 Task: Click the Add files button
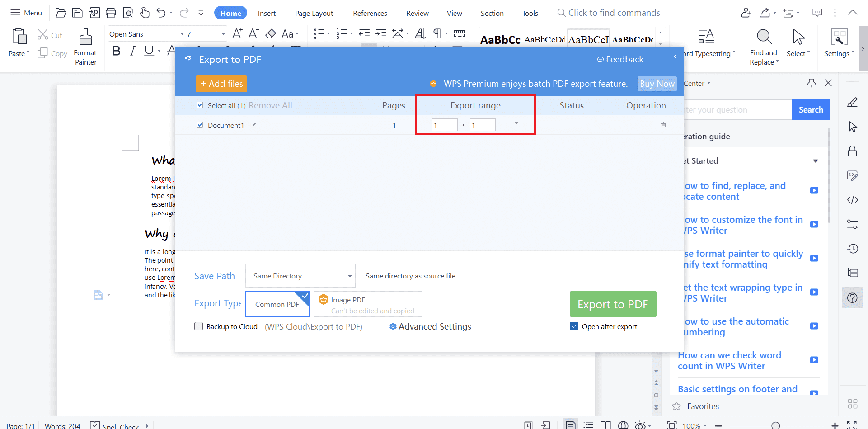click(x=221, y=84)
